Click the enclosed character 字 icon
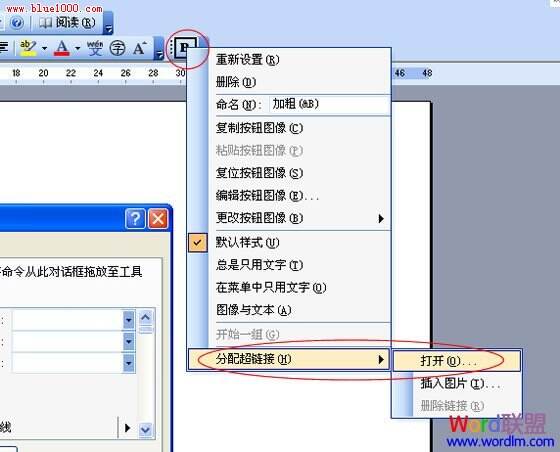Image resolution: width=560 pixels, height=452 pixels. [117, 48]
